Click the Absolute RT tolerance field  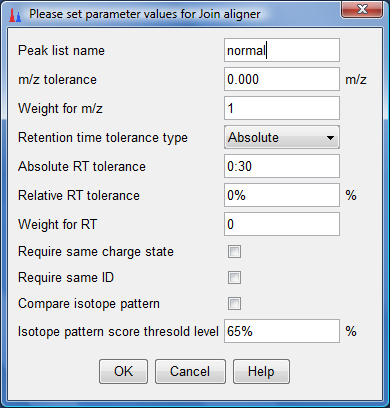point(282,166)
